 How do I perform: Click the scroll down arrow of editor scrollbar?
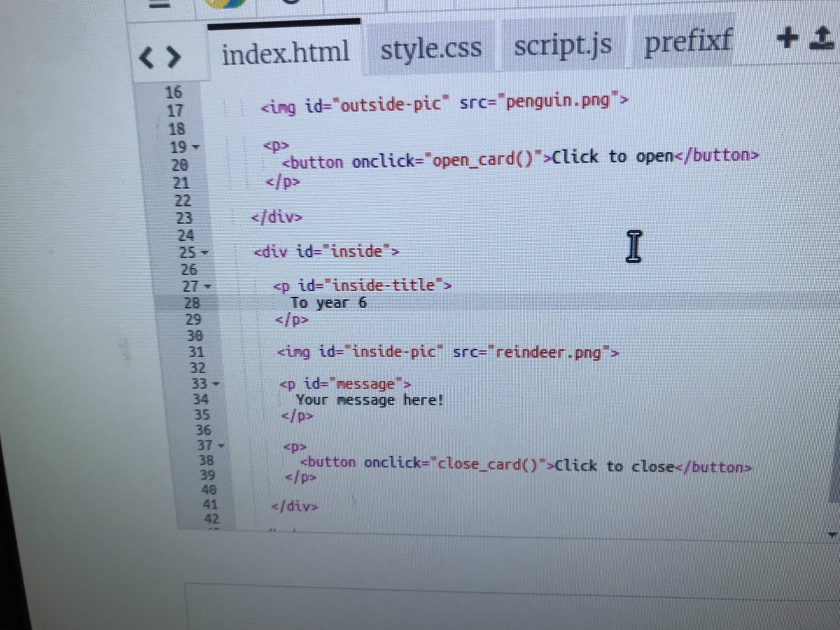point(832,535)
